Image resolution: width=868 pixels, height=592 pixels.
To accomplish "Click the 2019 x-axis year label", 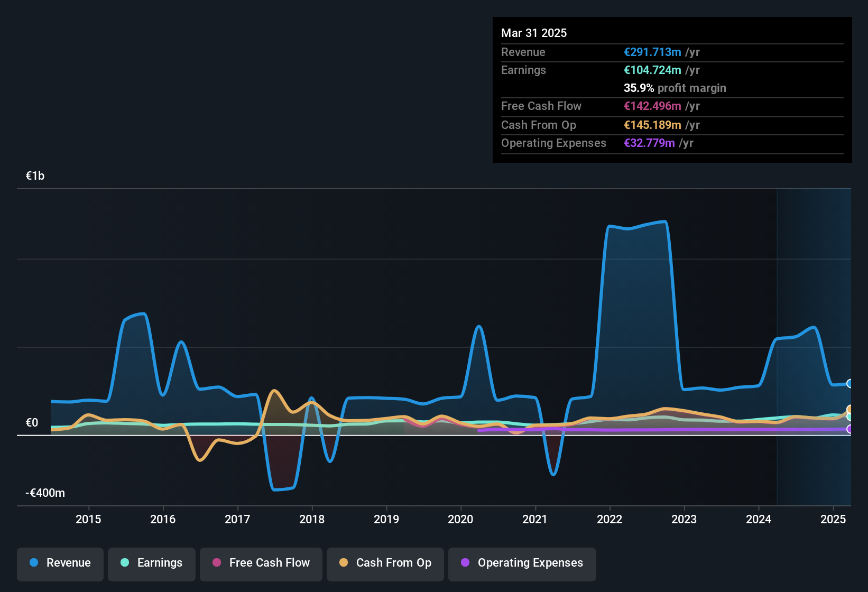I will tap(386, 519).
